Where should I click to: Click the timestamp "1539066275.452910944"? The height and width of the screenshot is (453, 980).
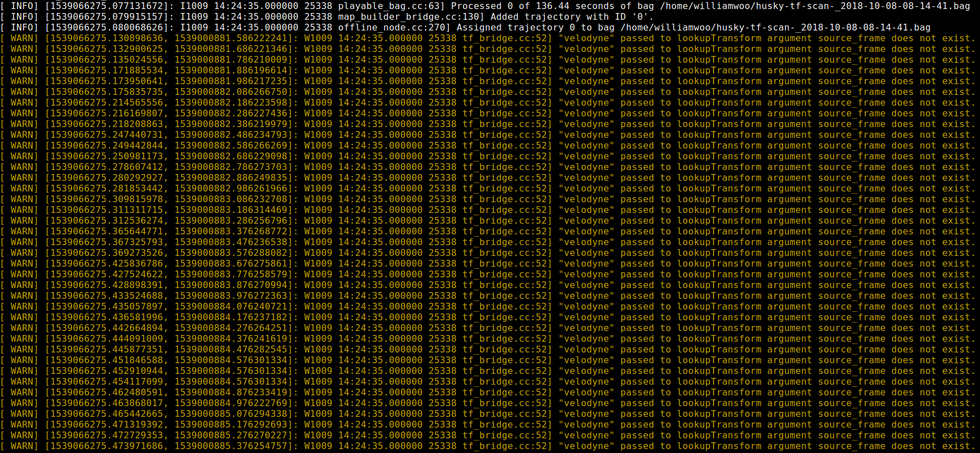107,371
